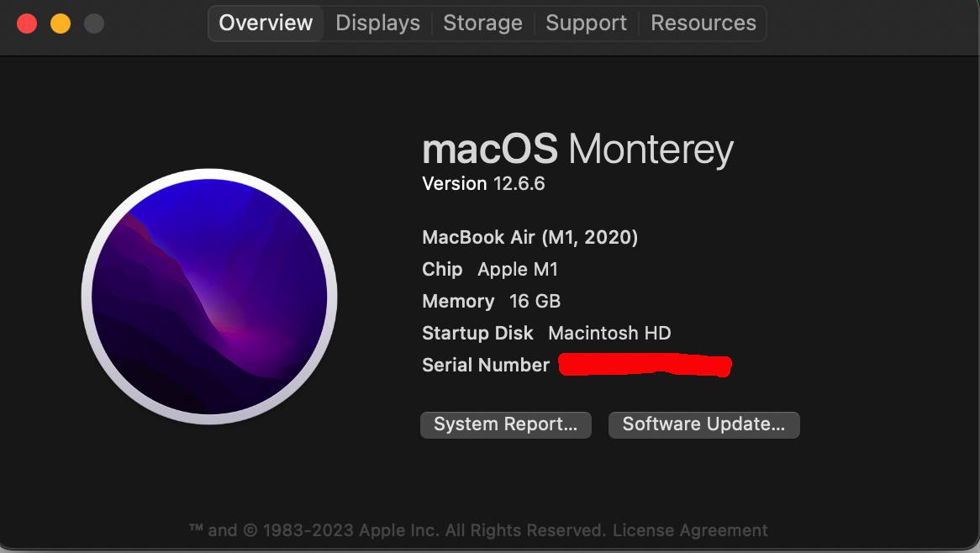Screen dimensions: 980x553
Task: Click the Chip Apple M1 line
Action: [x=490, y=269]
